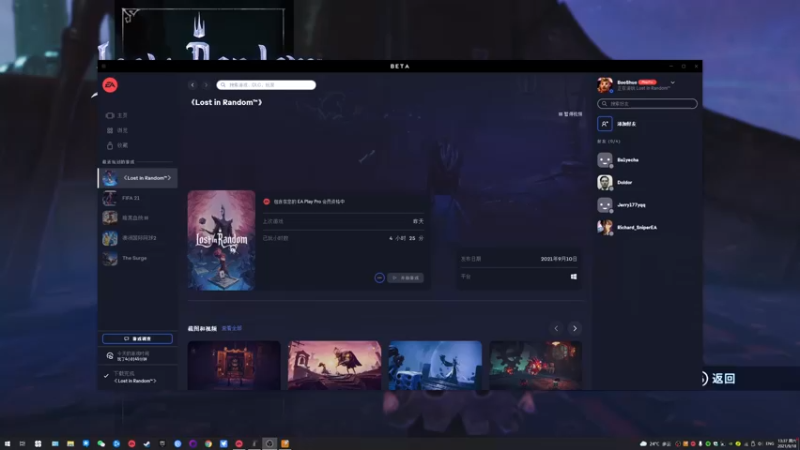The width and height of the screenshot is (800, 450).
Task: Focus the friends search field
Action: 647,104
